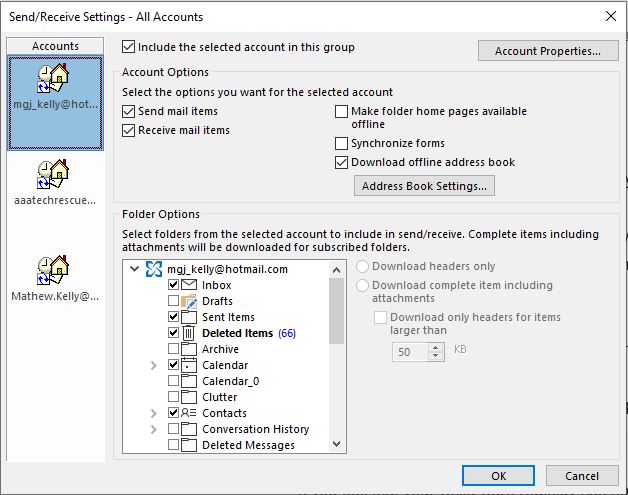Open Address Book Settings
Viewport: 628px width, 495px height.
point(424,186)
